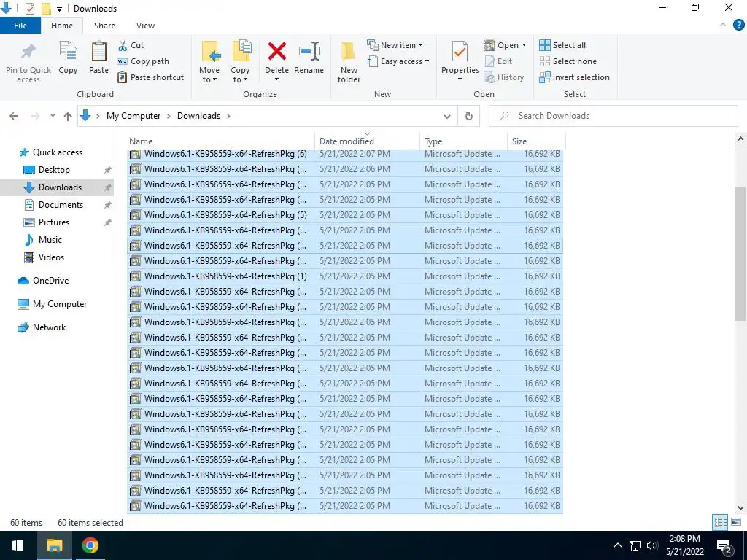
Task: Open the Windows Start menu
Action: click(18, 545)
